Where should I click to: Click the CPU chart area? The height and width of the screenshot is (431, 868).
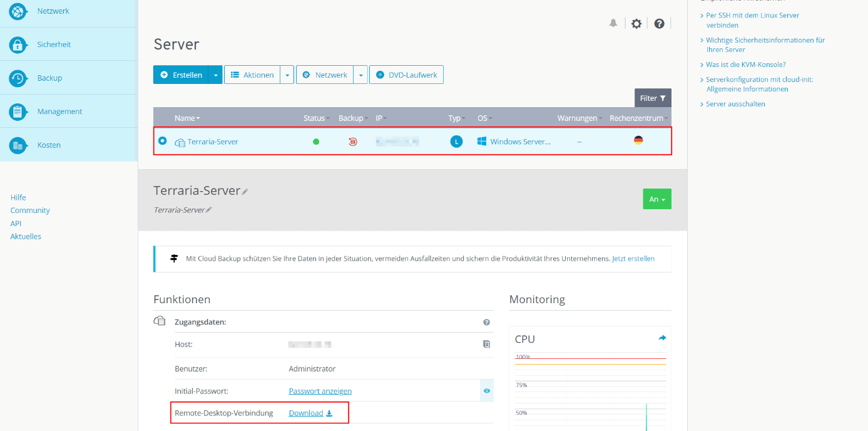pos(590,392)
